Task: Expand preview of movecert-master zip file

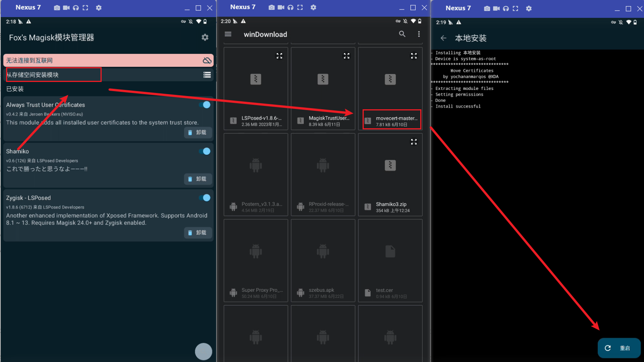Action: click(414, 56)
